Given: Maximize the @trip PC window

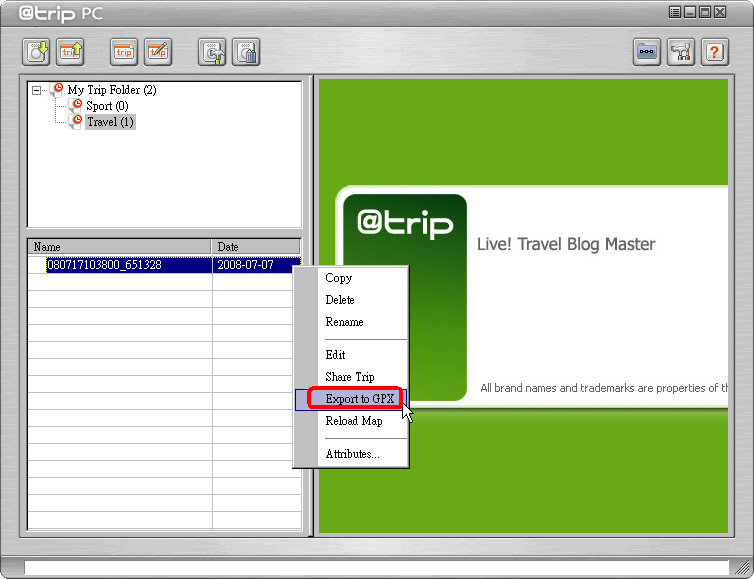Looking at the screenshot, I should (x=705, y=12).
